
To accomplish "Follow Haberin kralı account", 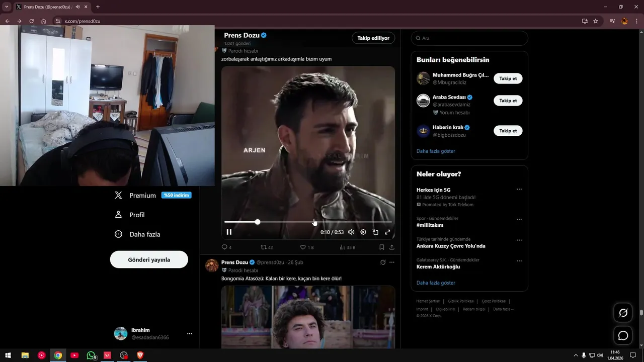I will [508, 131].
